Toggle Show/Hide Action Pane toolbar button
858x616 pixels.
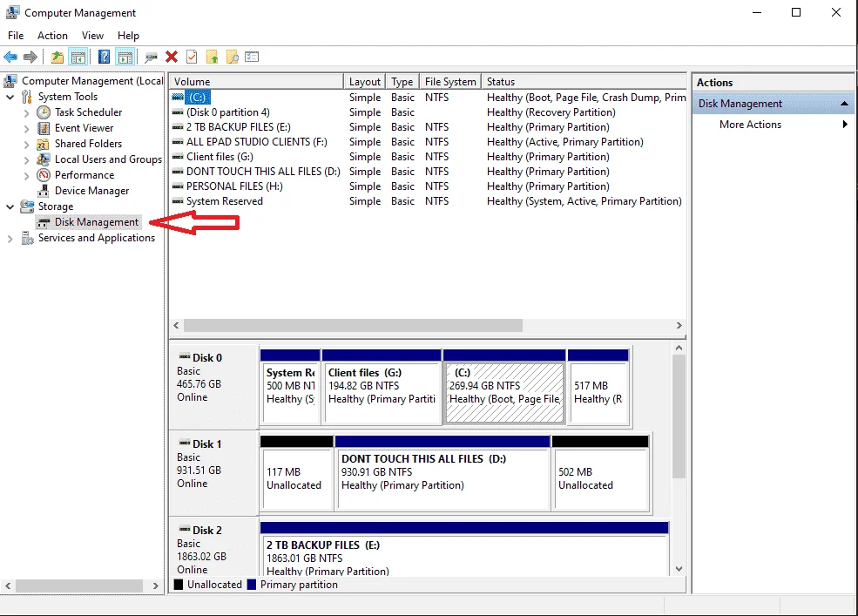coord(125,57)
